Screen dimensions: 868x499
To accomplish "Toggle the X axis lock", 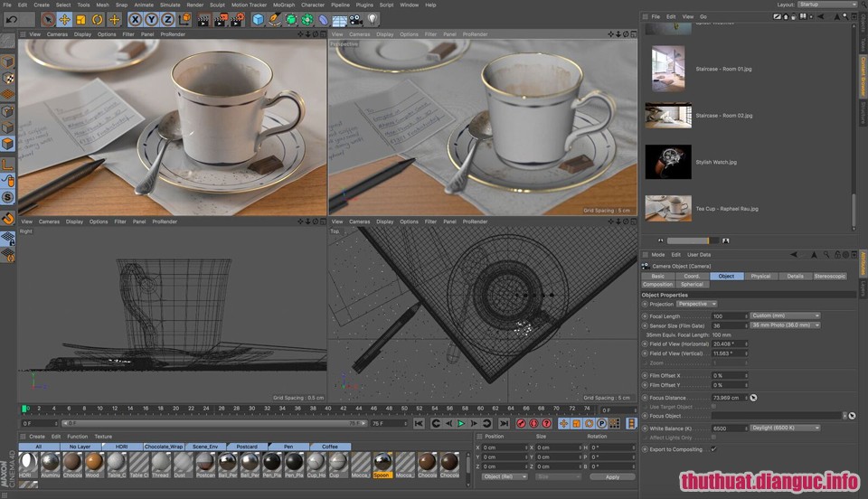I will click(135, 20).
